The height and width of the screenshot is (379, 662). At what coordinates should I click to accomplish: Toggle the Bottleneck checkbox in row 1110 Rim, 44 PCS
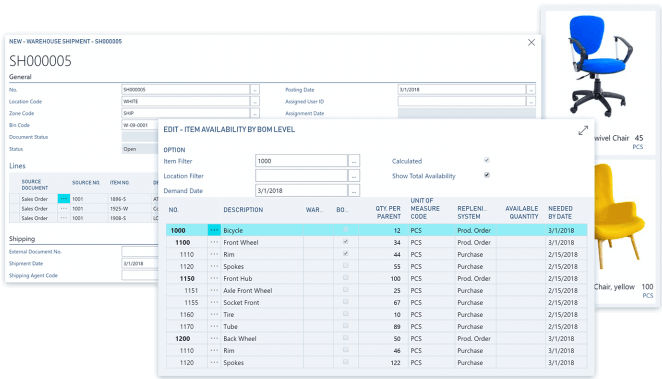coord(346,254)
